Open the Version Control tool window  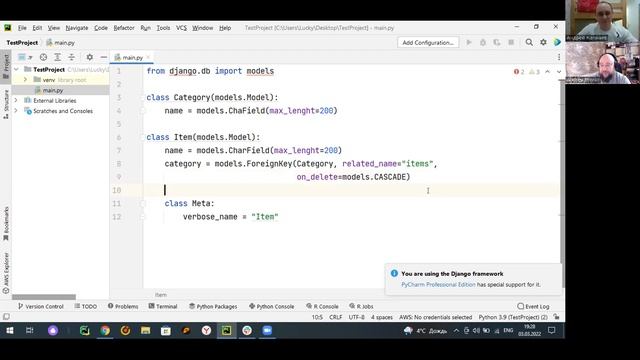pyautogui.click(x=40, y=306)
